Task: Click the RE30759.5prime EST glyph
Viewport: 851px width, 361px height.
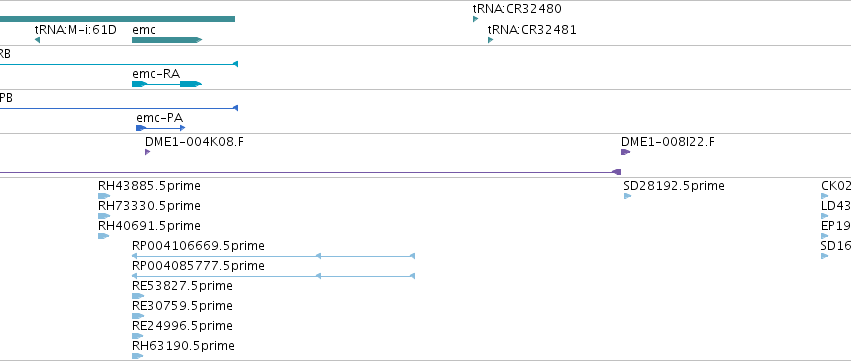Action: tap(138, 316)
